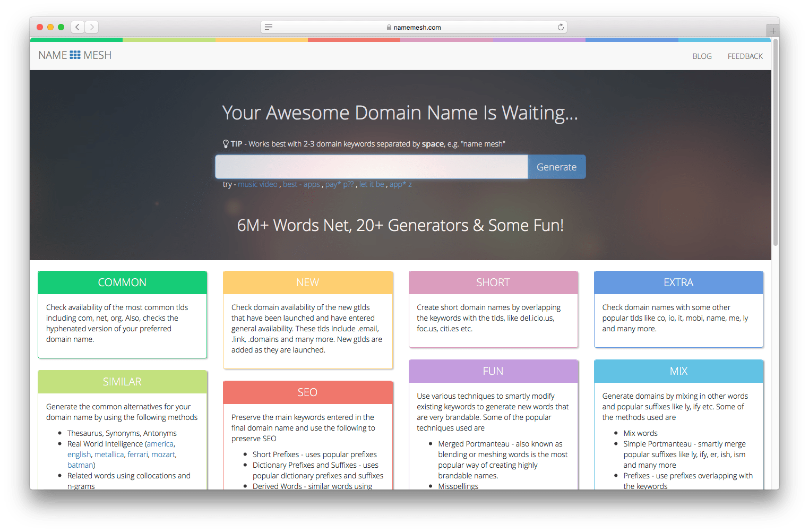Select the NEW category header
The height and width of the screenshot is (532, 809).
point(308,282)
